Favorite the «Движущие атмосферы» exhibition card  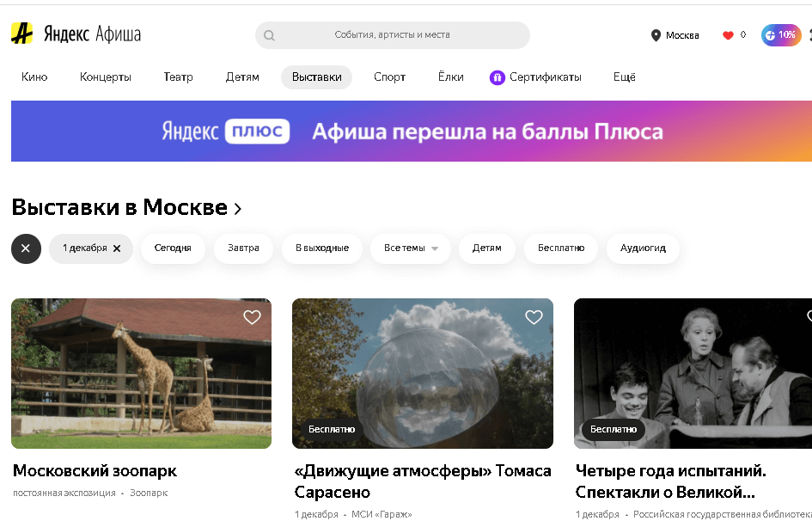pos(534,317)
